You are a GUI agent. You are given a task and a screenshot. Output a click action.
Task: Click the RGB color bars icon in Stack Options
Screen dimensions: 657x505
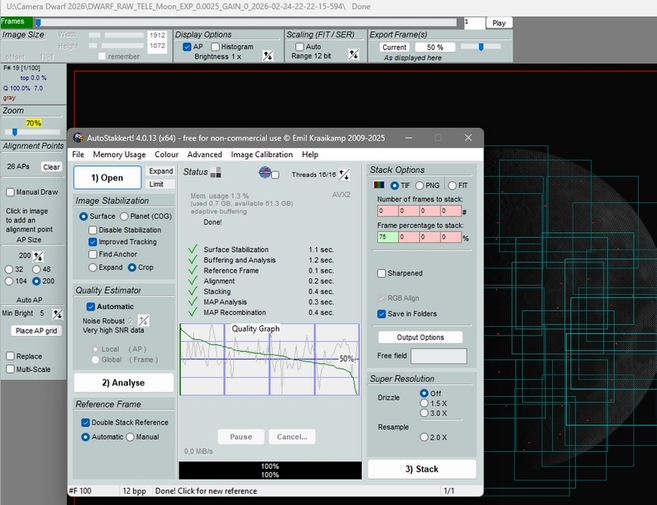tap(379, 185)
